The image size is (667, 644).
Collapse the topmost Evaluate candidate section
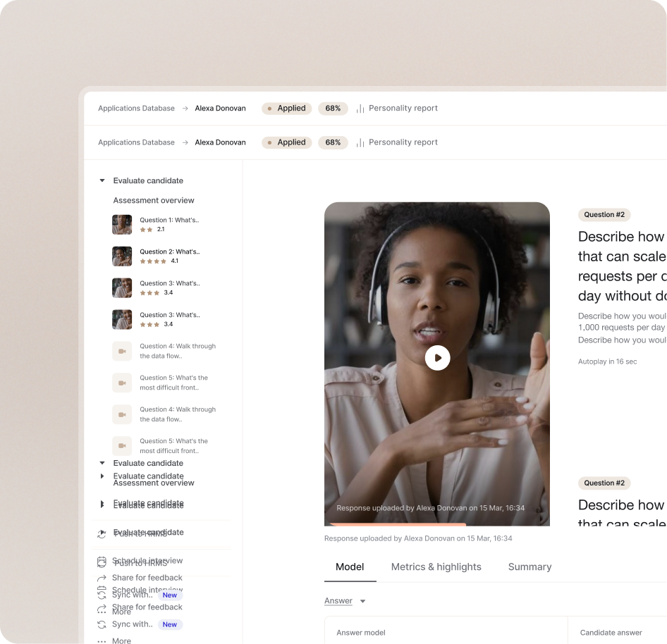point(102,181)
